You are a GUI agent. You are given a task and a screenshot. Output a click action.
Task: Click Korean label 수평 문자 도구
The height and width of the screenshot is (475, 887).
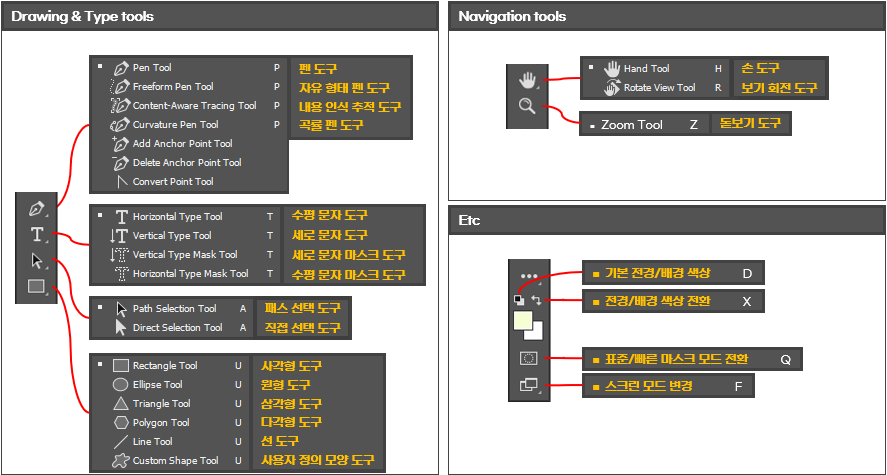[x=330, y=215]
